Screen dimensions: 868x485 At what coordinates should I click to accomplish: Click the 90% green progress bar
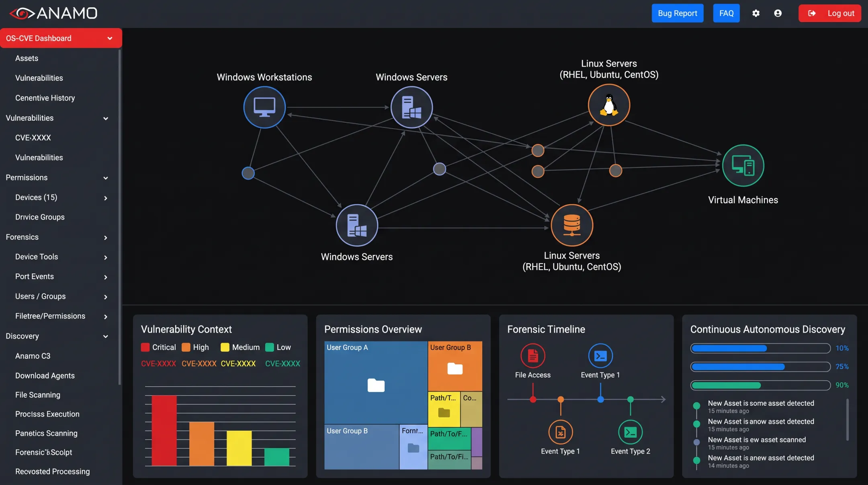pos(760,385)
